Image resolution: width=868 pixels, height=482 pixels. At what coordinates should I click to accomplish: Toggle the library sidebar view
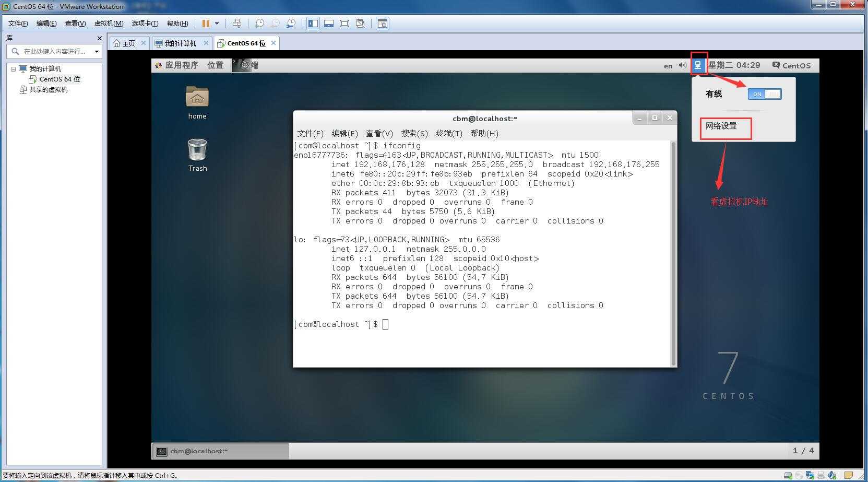pos(313,23)
